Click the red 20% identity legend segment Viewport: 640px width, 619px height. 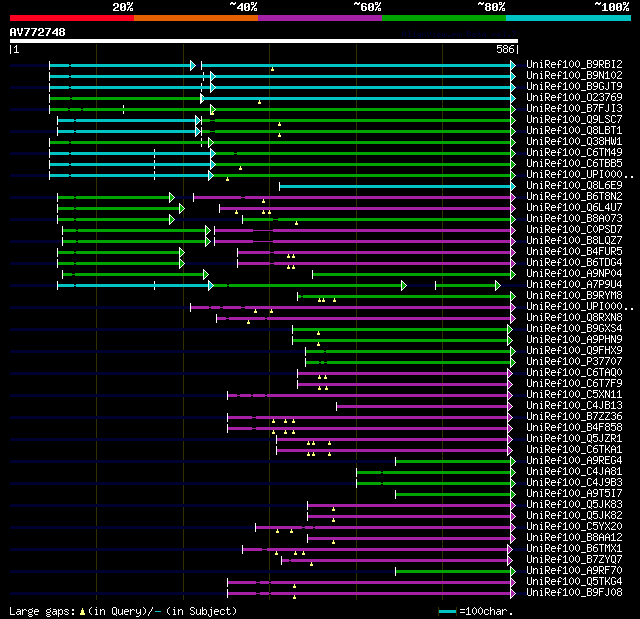point(72,18)
